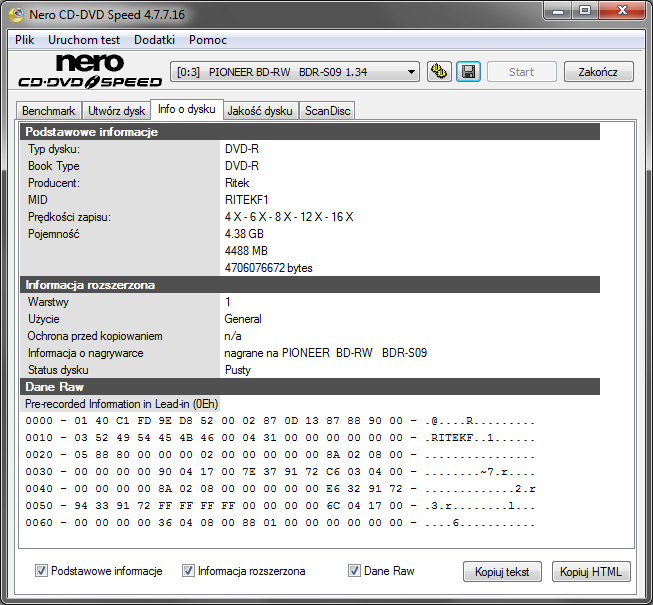The width and height of the screenshot is (653, 605).
Task: Minimize the Nero CD-DVD Speed window
Action: [x=558, y=10]
